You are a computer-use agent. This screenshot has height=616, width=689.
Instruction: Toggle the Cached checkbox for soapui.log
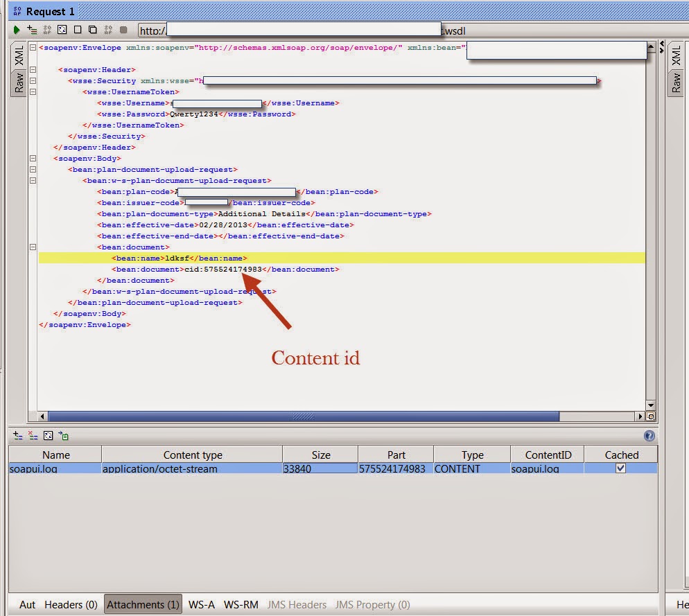pyautogui.click(x=620, y=468)
